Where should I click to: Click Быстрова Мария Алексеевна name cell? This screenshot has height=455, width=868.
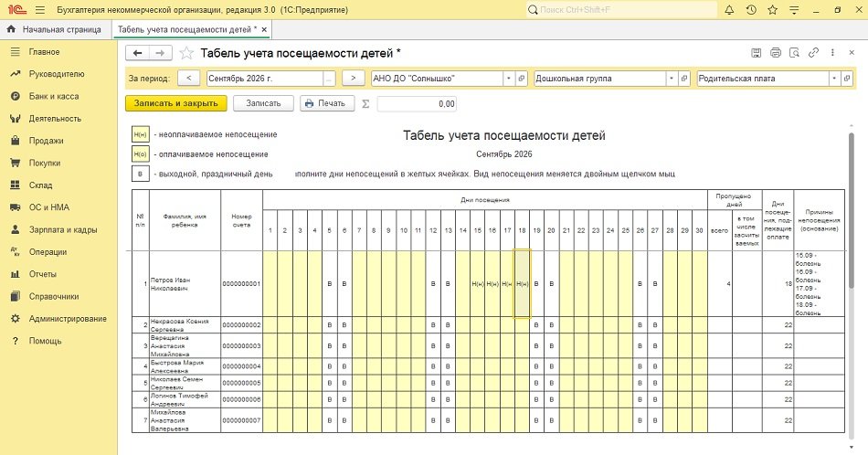(x=185, y=366)
